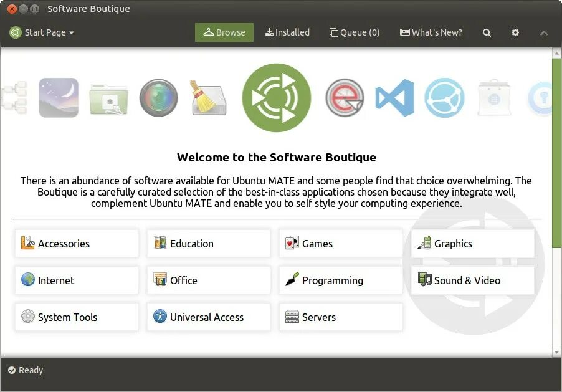This screenshot has height=392, width=562.
Task: Click the Education books icon
Action: [160, 243]
